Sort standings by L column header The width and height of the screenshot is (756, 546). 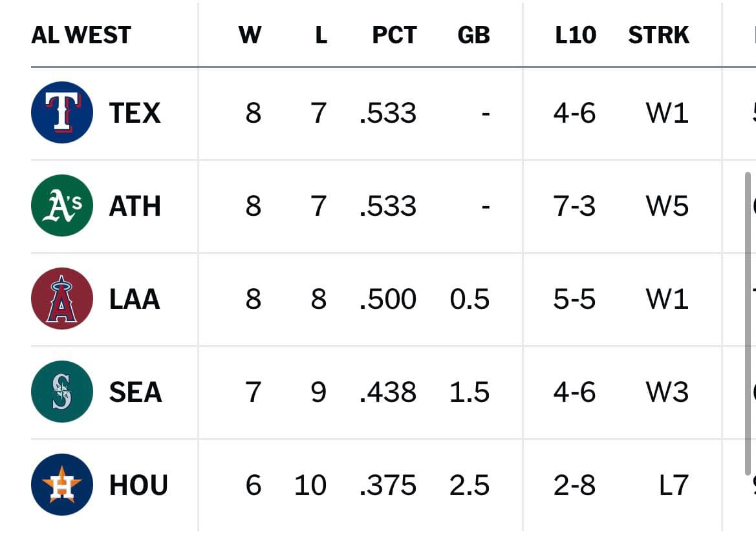(x=321, y=35)
